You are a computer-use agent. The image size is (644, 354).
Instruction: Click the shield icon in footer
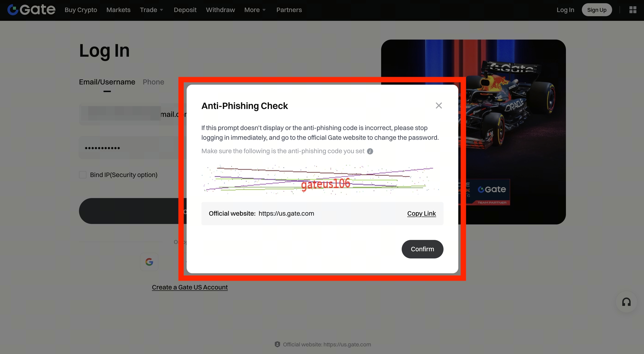click(277, 344)
